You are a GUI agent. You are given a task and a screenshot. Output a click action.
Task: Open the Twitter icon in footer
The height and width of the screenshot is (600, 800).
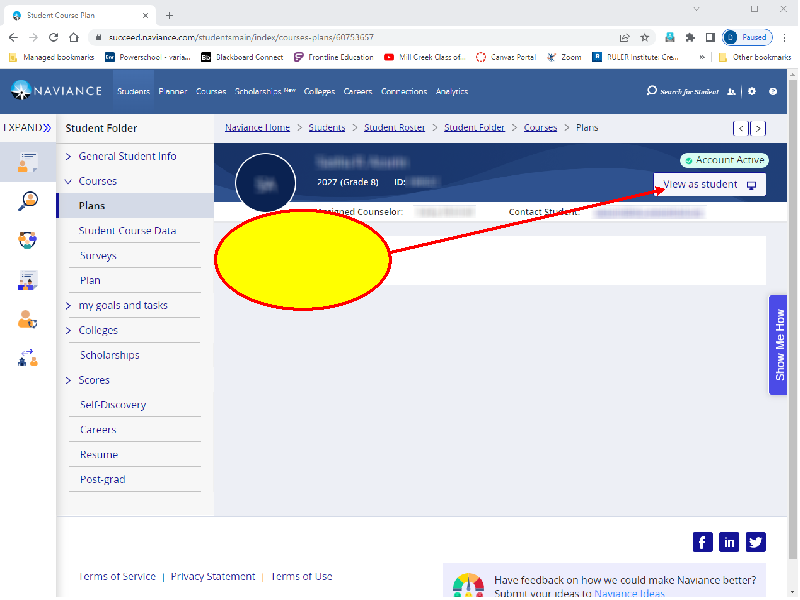(756, 542)
